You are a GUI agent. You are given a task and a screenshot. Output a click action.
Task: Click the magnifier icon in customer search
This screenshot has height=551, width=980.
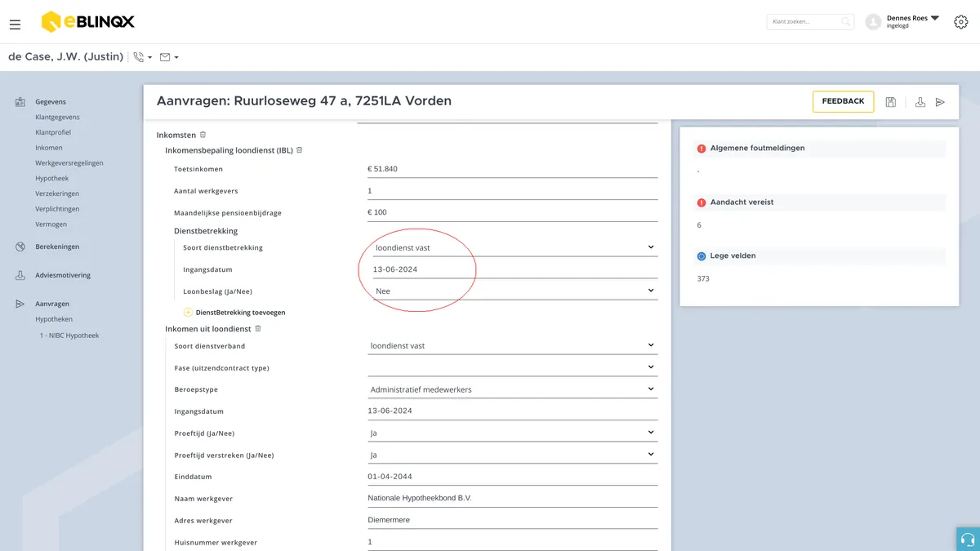pos(846,22)
